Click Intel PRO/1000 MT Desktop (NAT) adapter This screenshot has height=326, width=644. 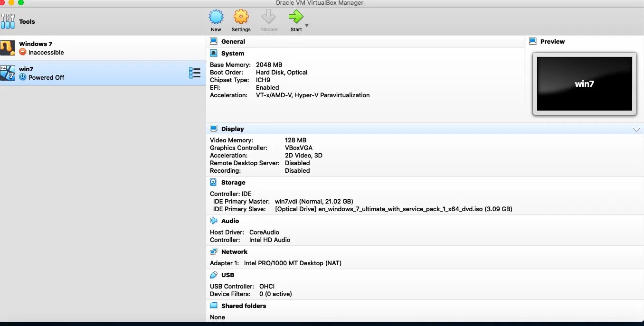click(293, 263)
